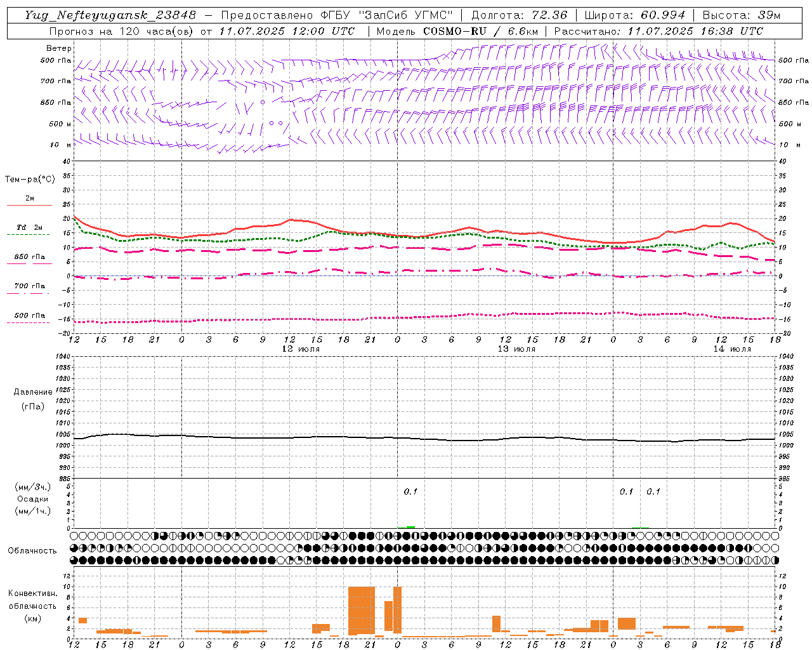Click the '(км)' unit under convective cloudiness
Image resolution: width=812 pixels, height=650 pixels.
pyautogui.click(x=32, y=618)
